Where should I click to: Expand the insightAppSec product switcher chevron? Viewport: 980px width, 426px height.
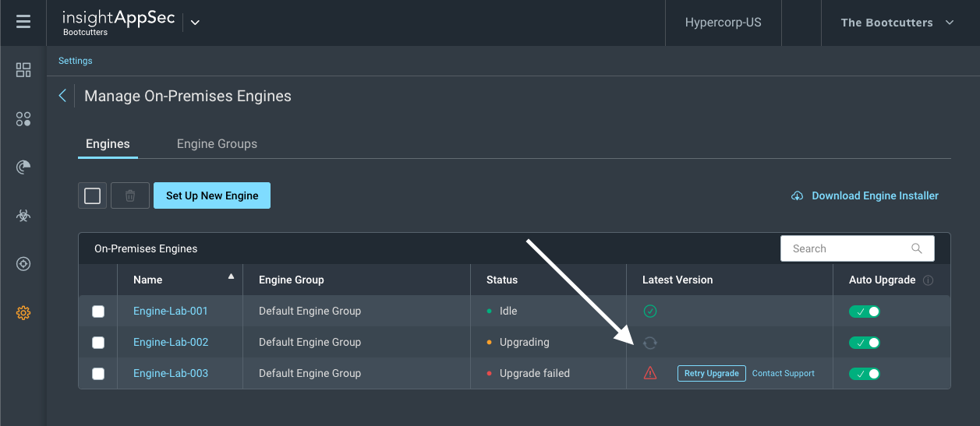coord(195,23)
